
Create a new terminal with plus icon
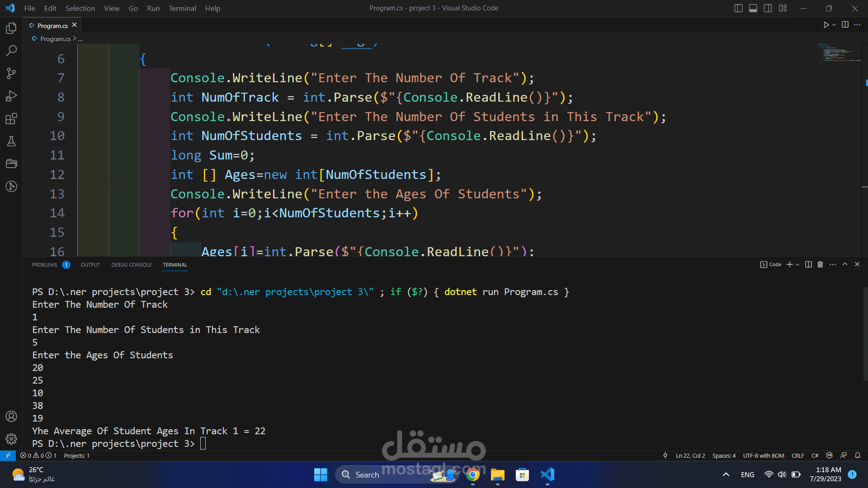(789, 264)
